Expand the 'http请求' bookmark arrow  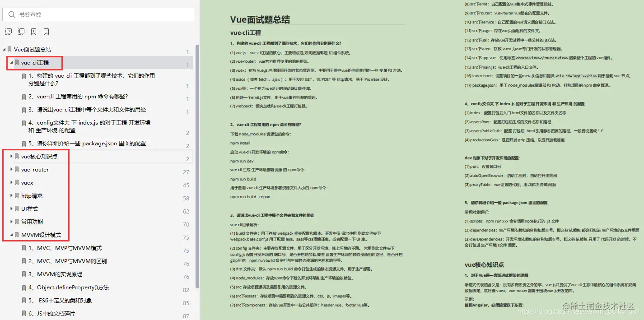pyautogui.click(x=11, y=195)
